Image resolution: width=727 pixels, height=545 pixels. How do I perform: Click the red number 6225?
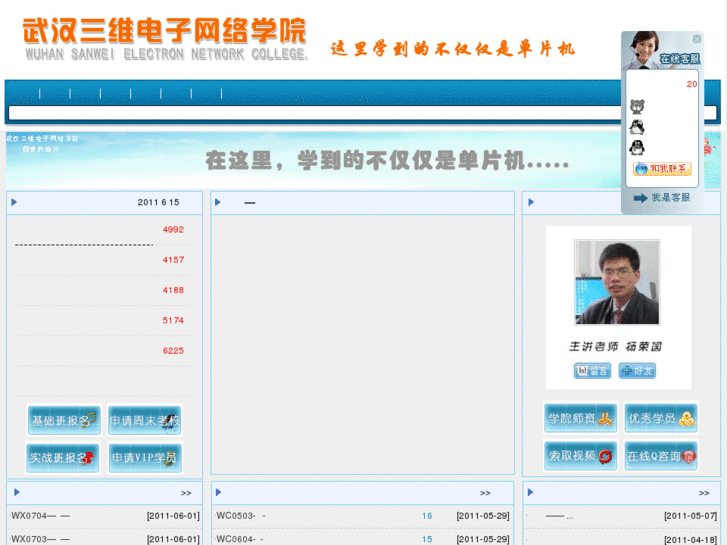(x=173, y=351)
